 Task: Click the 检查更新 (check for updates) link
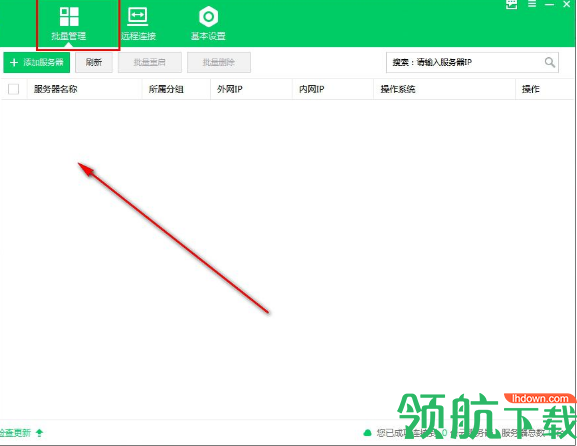pyautogui.click(x=15, y=433)
